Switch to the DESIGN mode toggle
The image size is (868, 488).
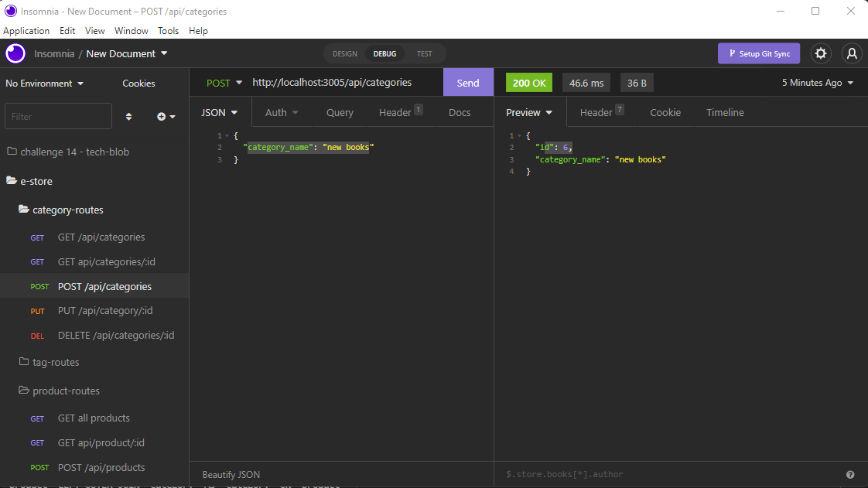click(x=343, y=53)
